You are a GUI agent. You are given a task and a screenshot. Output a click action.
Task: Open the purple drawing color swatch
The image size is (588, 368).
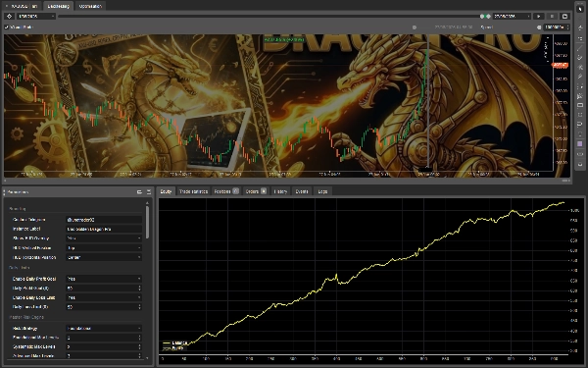(580, 144)
